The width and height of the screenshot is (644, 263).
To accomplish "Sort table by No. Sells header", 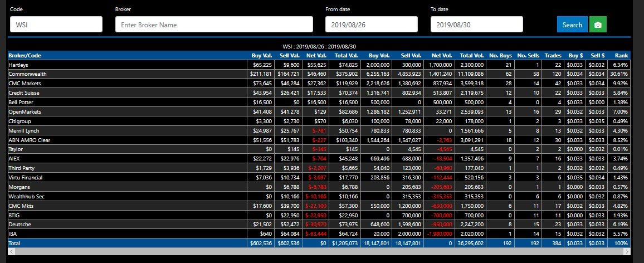I will coord(528,56).
